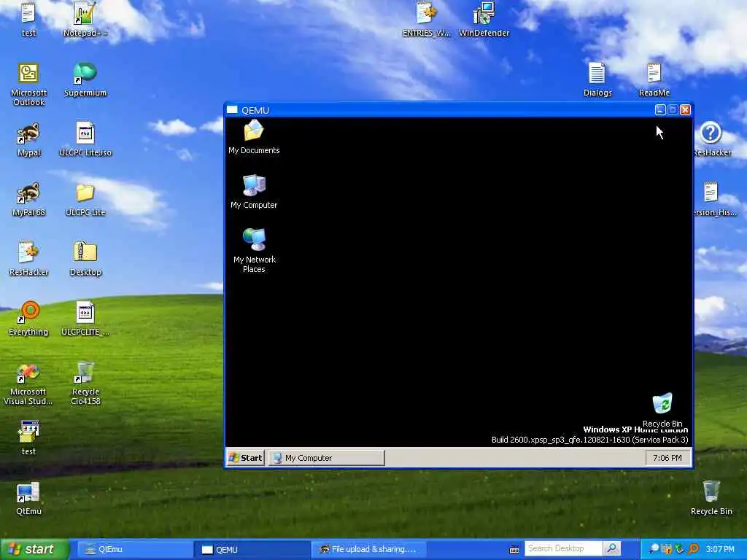747x560 pixels.
Task: Select the Dialogs document icon
Action: pos(597,79)
